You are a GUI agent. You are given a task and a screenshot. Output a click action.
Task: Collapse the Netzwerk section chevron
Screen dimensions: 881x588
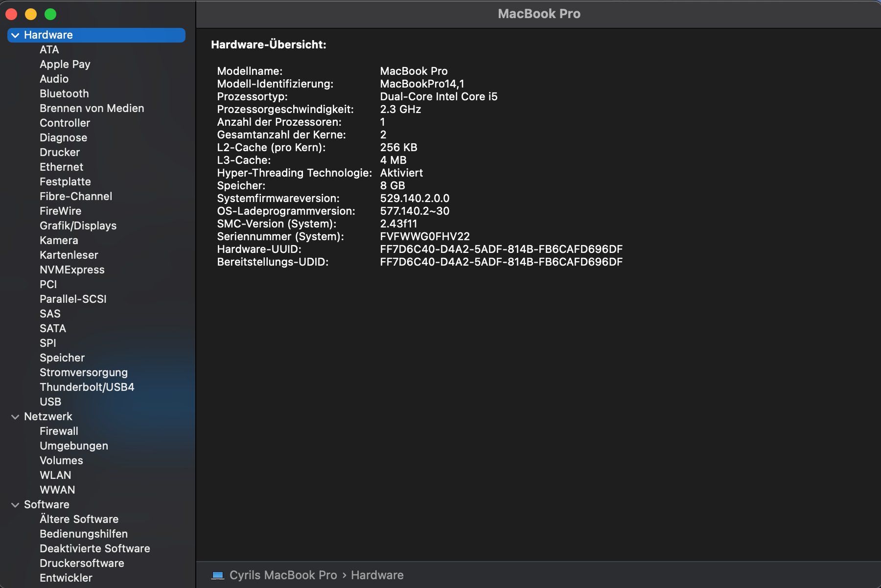(15, 417)
